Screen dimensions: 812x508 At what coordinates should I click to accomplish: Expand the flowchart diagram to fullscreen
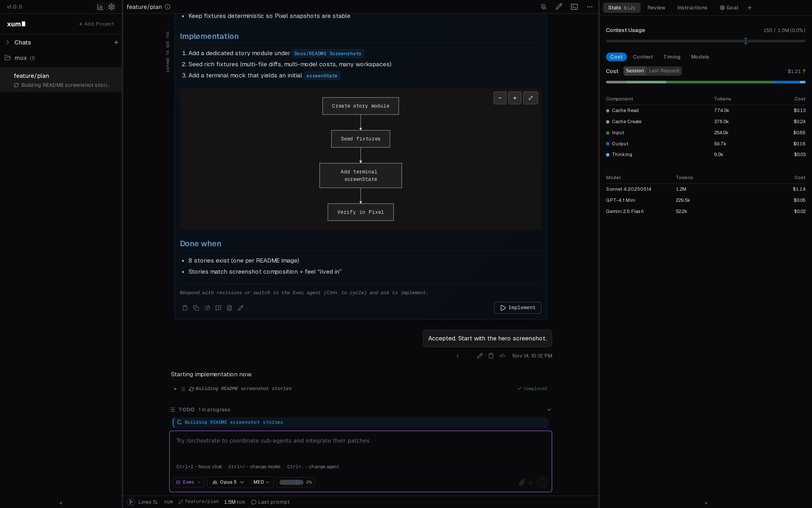click(531, 98)
